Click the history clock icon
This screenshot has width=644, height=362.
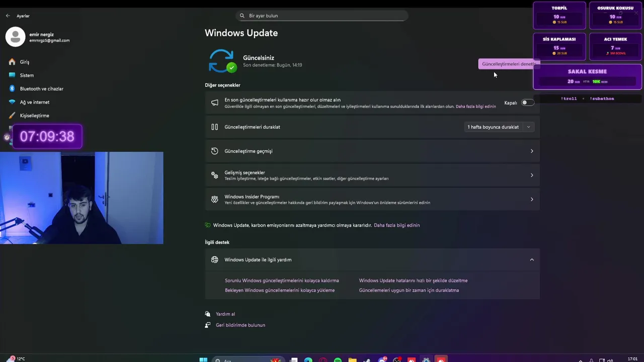(x=215, y=151)
